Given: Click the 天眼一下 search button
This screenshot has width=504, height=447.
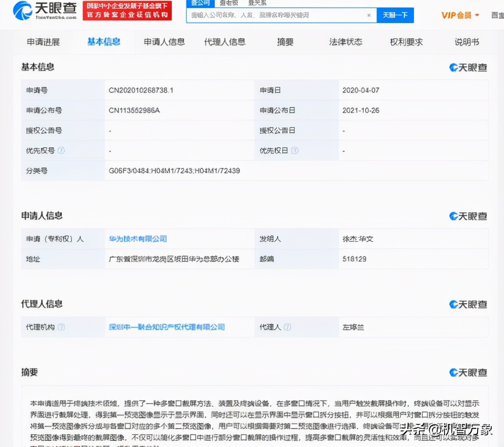Looking at the screenshot, I should 395,15.
